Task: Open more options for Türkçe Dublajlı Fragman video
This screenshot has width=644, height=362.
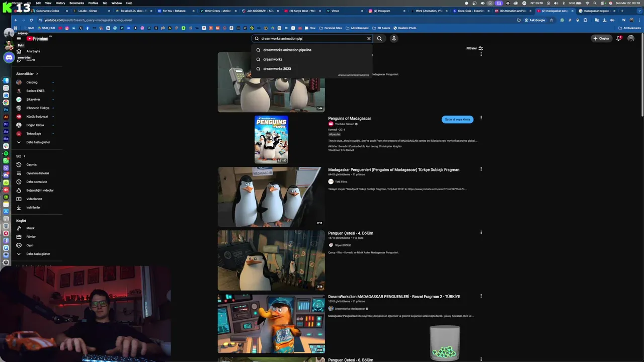Action: point(481,169)
